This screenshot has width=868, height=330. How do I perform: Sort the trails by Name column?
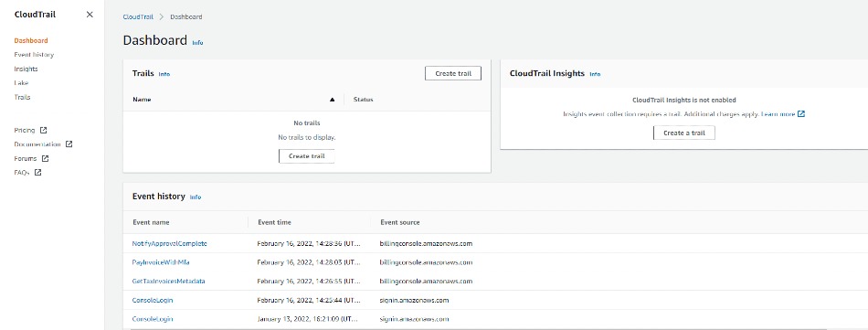142,100
